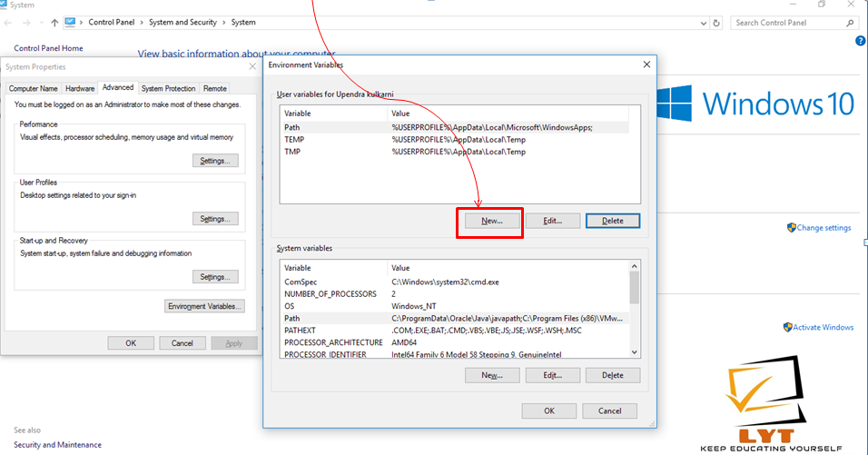Select PROCESSOR_IDENTIFIER system variable
The image size is (868, 455).
pos(455,354)
